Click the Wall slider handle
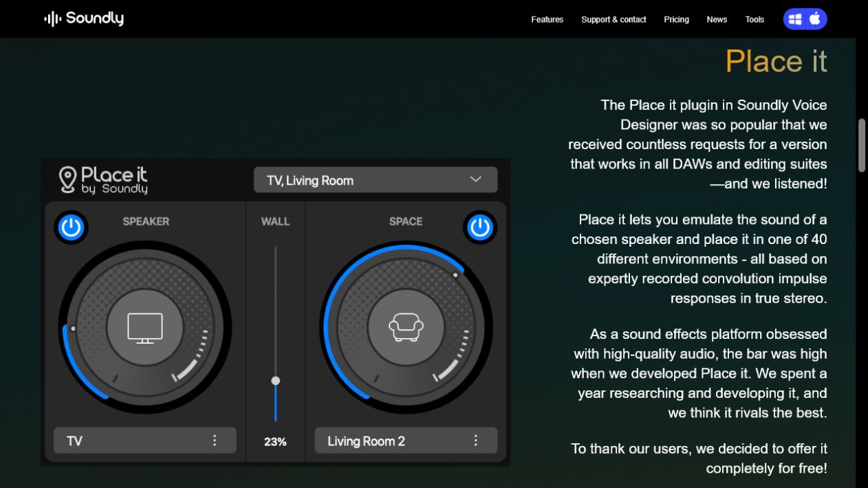 276,380
